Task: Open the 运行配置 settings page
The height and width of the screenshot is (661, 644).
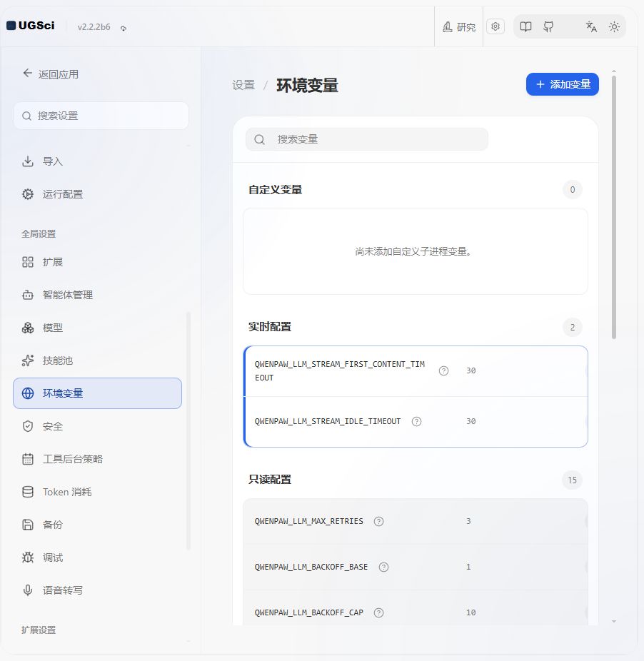Action: pyautogui.click(x=97, y=194)
